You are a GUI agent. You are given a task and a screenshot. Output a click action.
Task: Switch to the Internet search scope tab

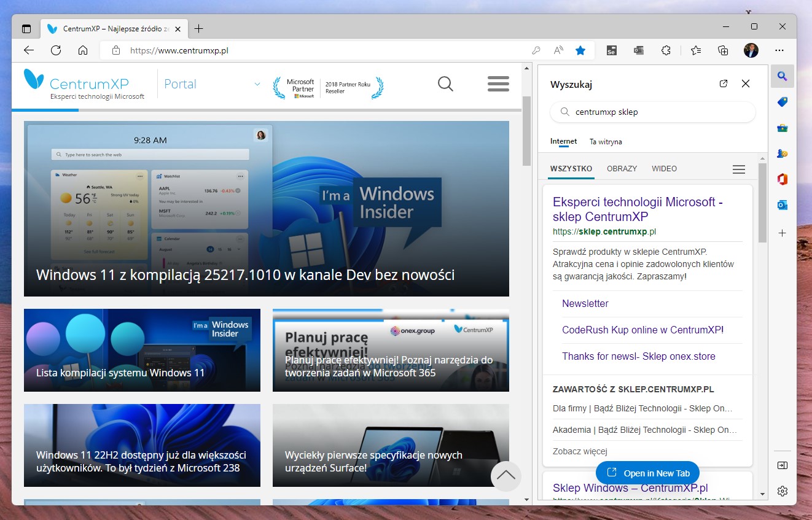click(x=564, y=141)
